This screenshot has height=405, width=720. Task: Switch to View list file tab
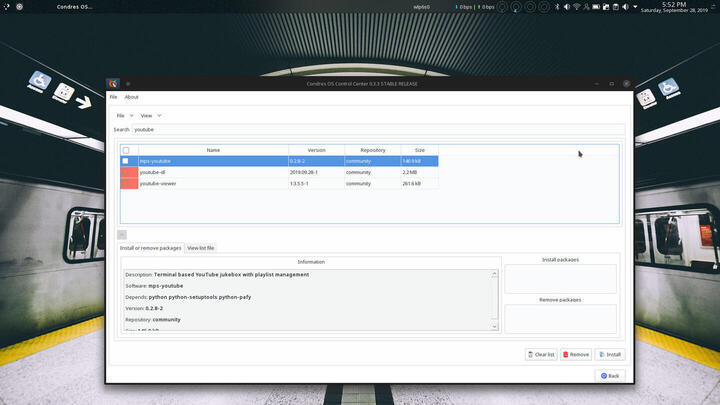click(x=201, y=248)
